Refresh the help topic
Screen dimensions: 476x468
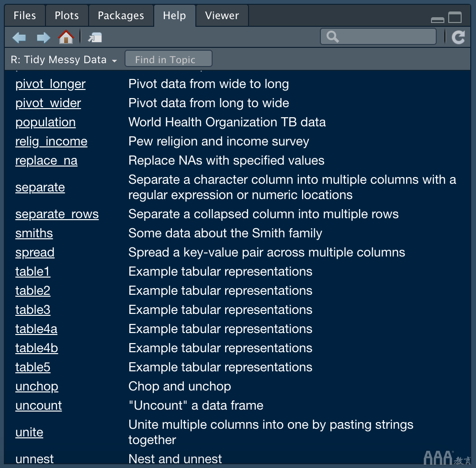458,37
